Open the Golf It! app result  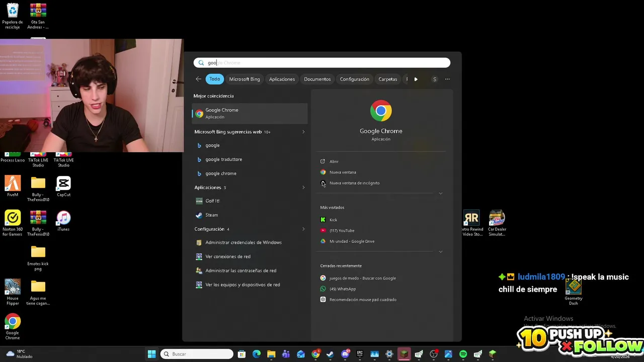pos(250,201)
